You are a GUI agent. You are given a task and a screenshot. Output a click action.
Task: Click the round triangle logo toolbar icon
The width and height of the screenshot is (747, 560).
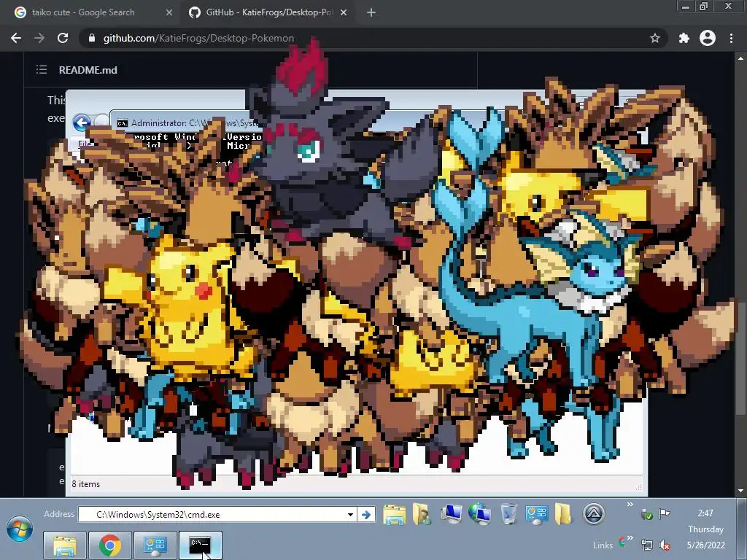coord(594,514)
